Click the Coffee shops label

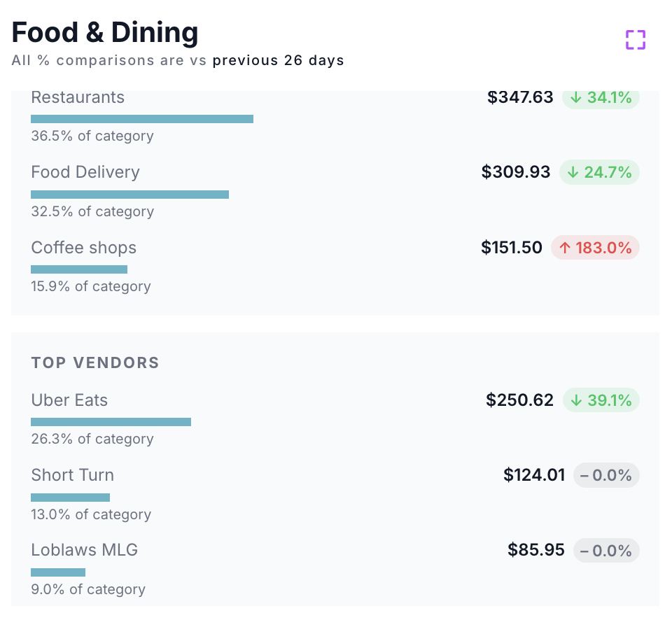point(83,248)
